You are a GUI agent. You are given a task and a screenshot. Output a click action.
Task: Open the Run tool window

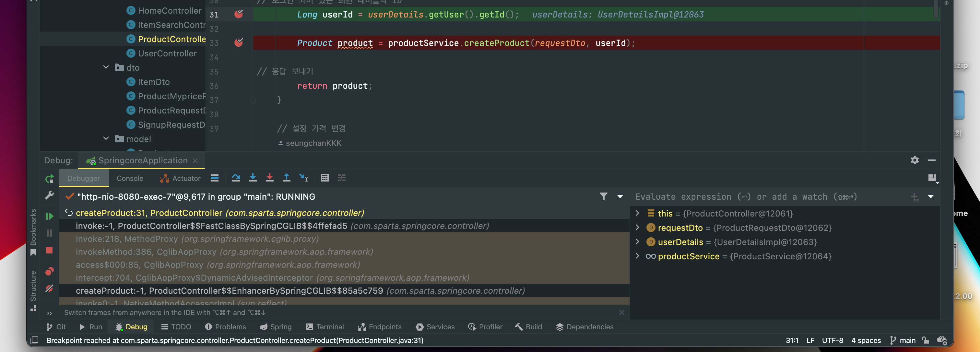pos(90,326)
